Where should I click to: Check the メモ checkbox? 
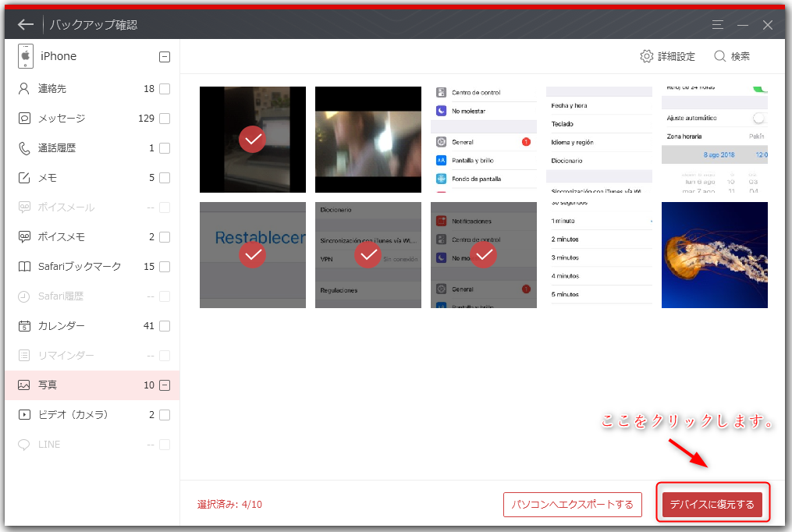[165, 178]
